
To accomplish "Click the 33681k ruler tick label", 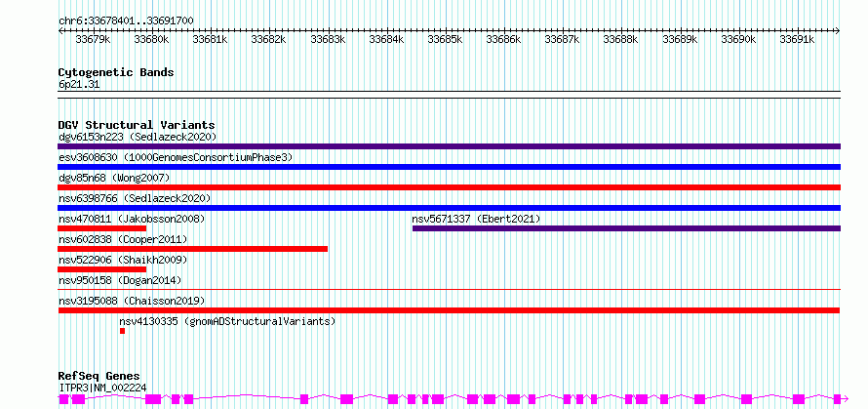I will (x=210, y=39).
